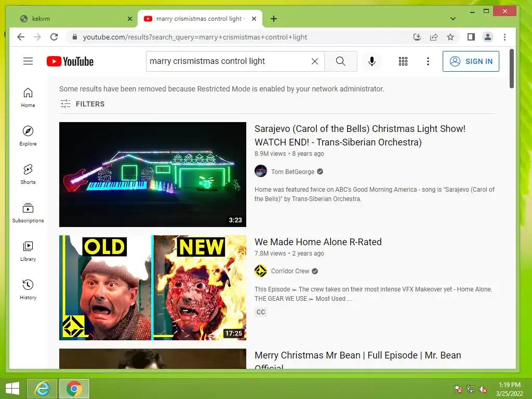Viewport: 532px width, 399px height.
Task: Launch Internet Explorer from the taskbar
Action: coord(42,389)
